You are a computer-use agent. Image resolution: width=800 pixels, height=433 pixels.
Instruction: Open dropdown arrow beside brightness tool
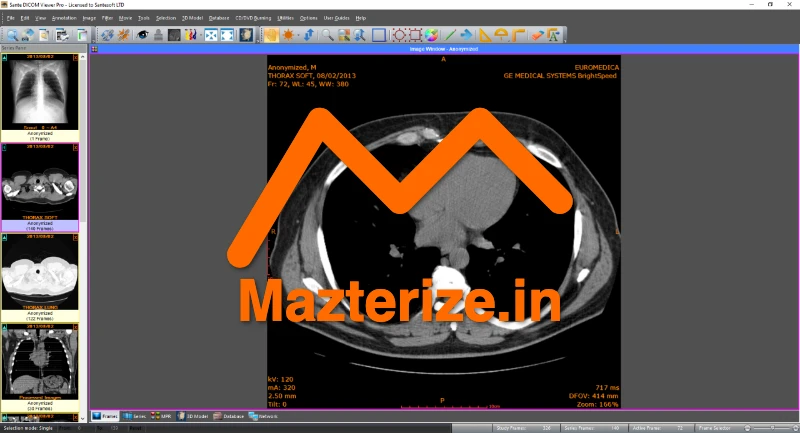tap(298, 35)
